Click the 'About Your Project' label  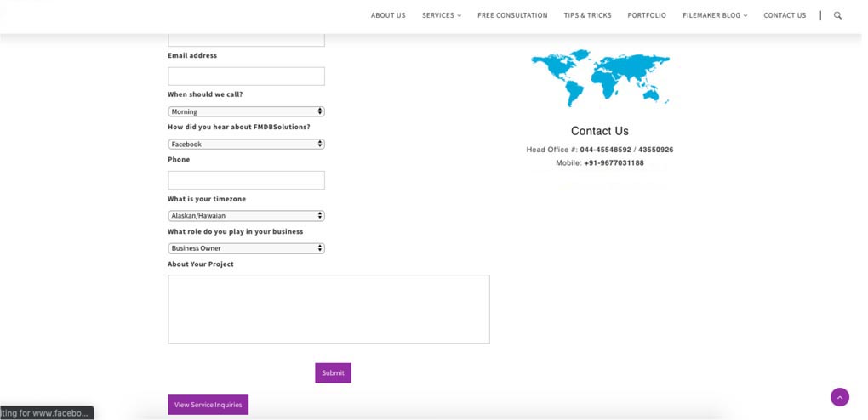coord(200,264)
